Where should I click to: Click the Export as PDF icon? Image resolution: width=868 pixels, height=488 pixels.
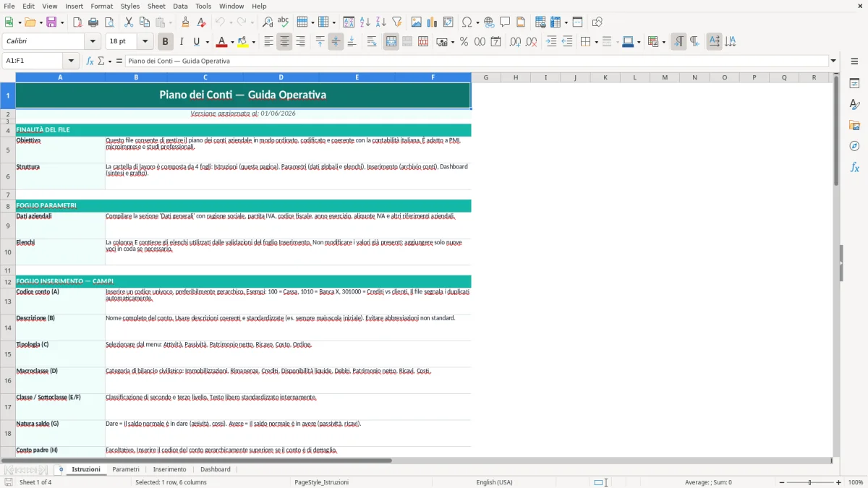coord(77,22)
